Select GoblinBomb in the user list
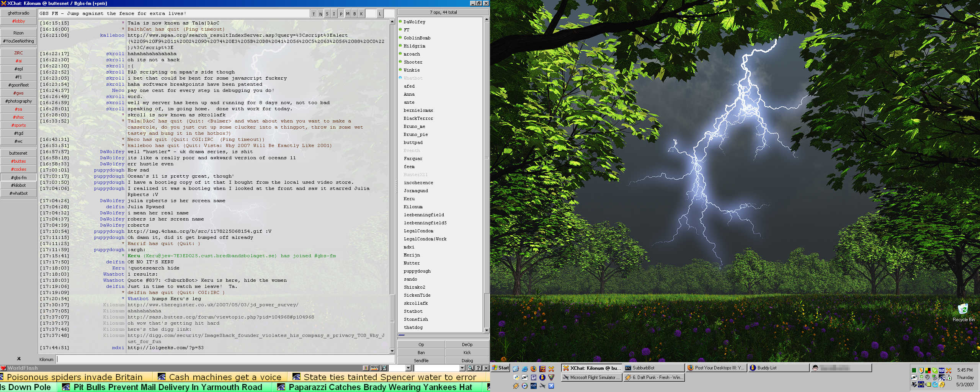This screenshot has height=392, width=980. coord(417,38)
